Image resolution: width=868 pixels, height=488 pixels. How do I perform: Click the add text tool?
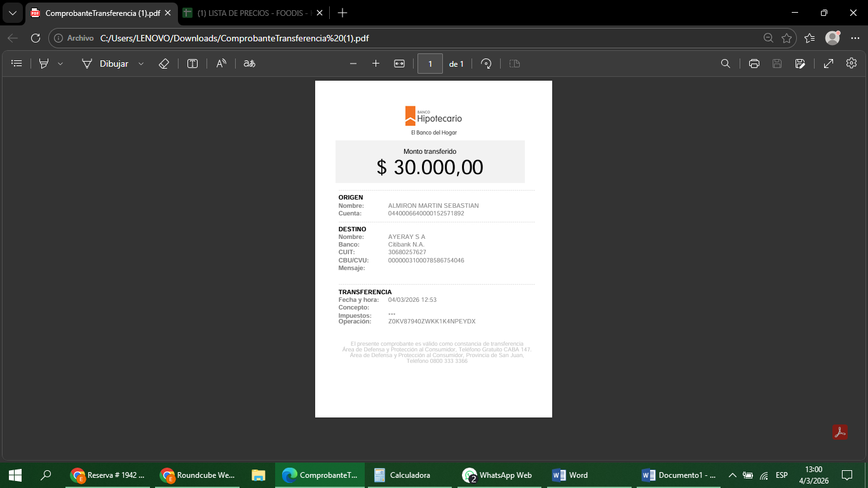point(193,64)
